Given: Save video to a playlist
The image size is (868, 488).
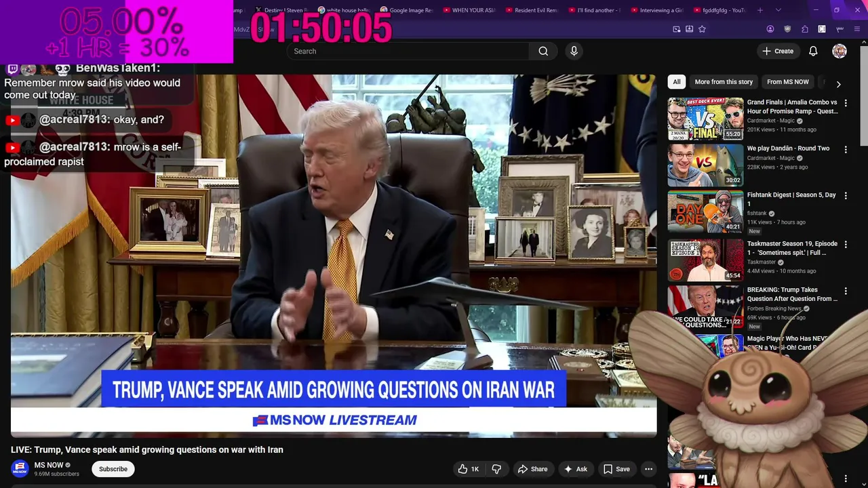Looking at the screenshot, I should [616, 469].
